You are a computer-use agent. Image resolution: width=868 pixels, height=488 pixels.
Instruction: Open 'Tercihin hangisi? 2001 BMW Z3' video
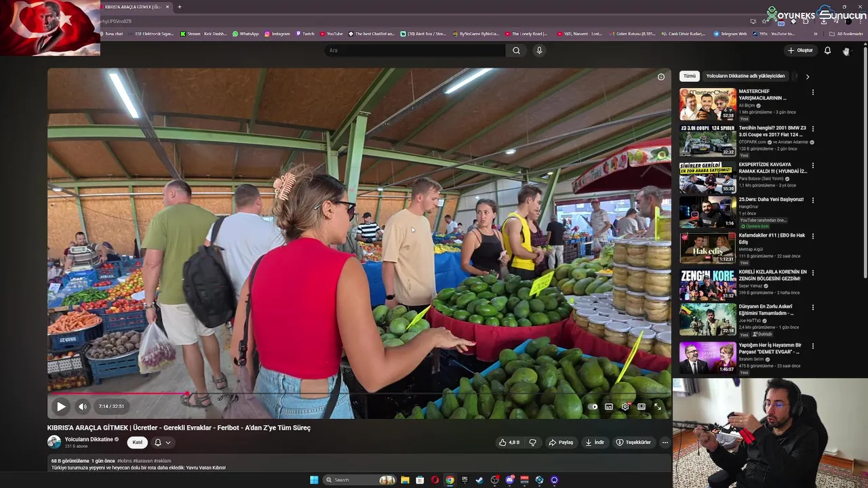coord(772,131)
